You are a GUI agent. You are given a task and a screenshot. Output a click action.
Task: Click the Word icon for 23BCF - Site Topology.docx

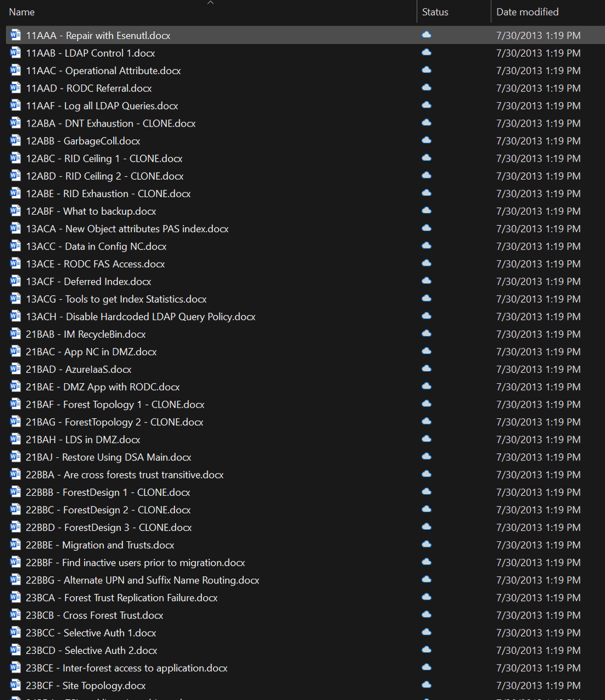point(16,685)
